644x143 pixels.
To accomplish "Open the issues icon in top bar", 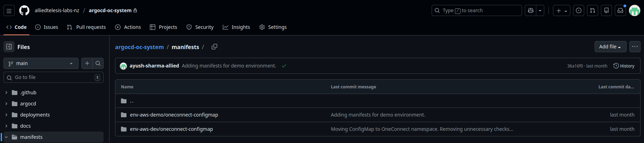I will (579, 10).
